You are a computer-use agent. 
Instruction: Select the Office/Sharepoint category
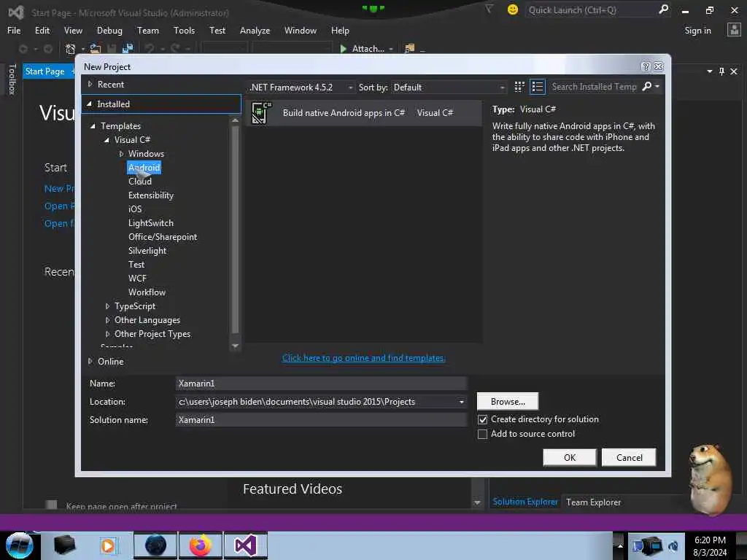pyautogui.click(x=163, y=237)
